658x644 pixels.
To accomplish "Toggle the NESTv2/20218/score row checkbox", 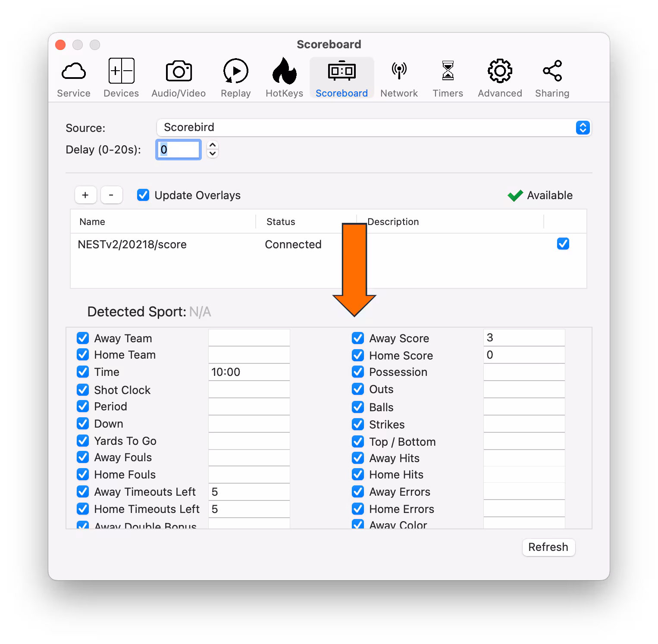I will (563, 244).
